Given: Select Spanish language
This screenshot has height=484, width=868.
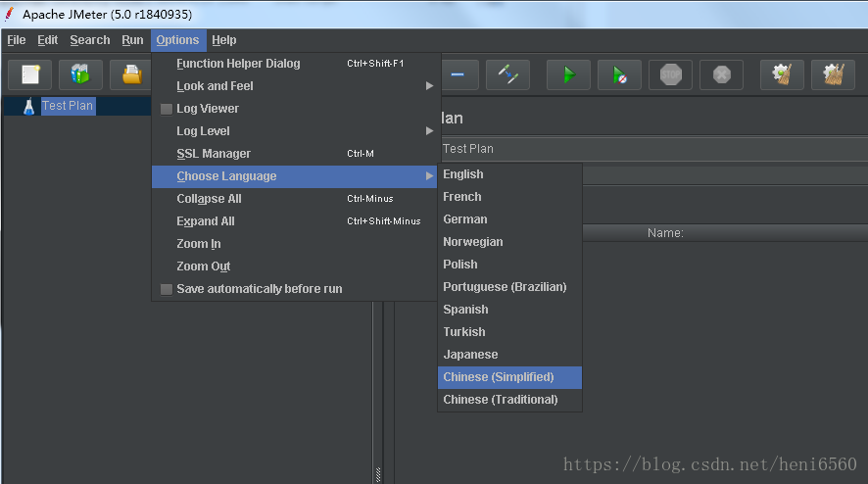Looking at the screenshot, I should [509, 310].
